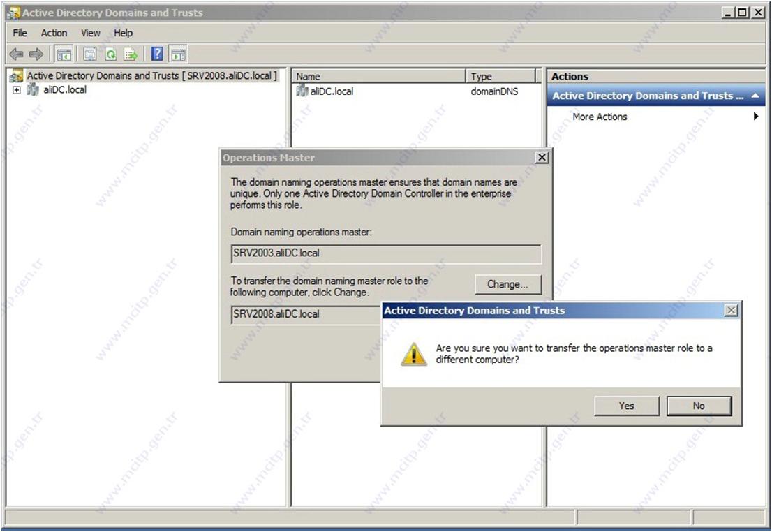Collapse the Active Directory Domains and Trusts actions section
772x532 pixels.
[755, 96]
